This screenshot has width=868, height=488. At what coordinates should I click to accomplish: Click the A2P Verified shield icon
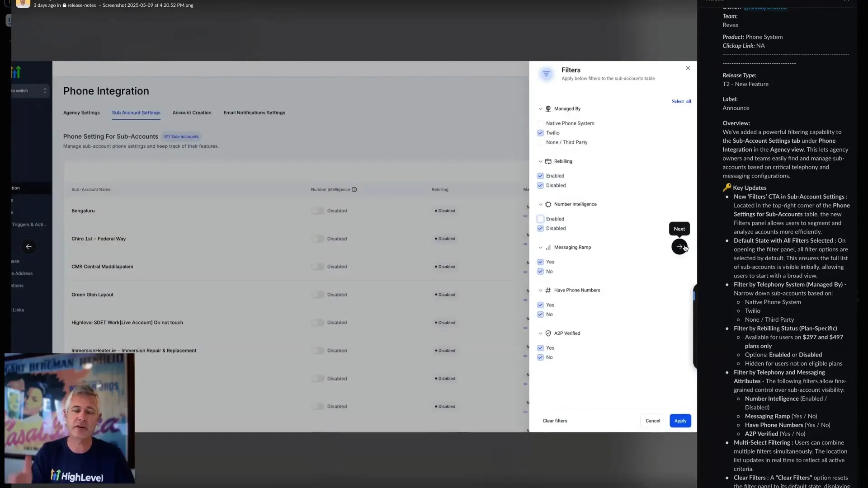pyautogui.click(x=548, y=333)
